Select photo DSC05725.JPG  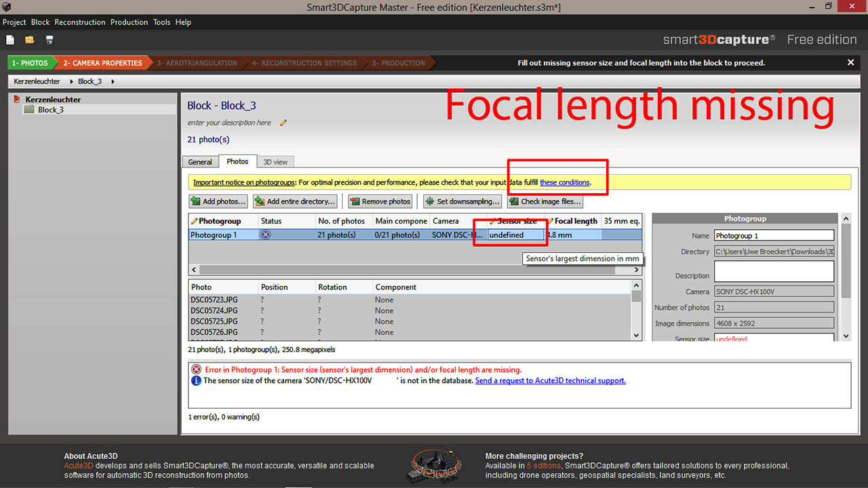click(214, 321)
